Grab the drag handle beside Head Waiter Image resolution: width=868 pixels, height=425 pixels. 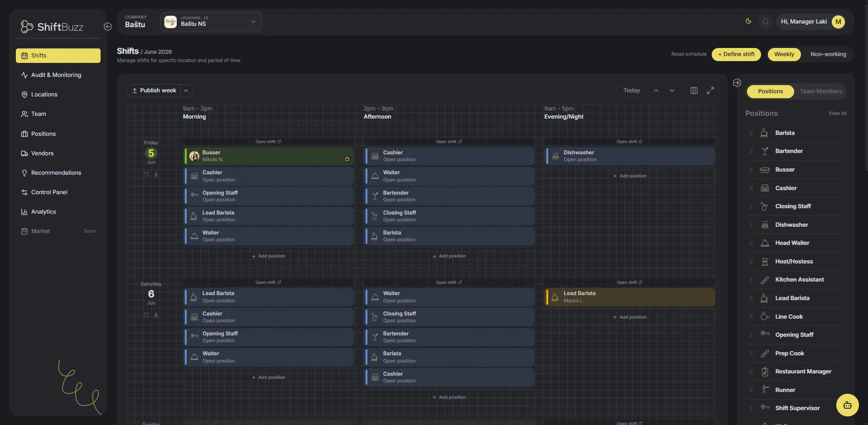pos(751,243)
